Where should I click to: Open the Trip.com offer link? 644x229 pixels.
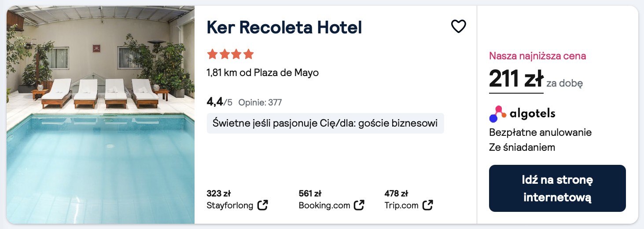401,205
